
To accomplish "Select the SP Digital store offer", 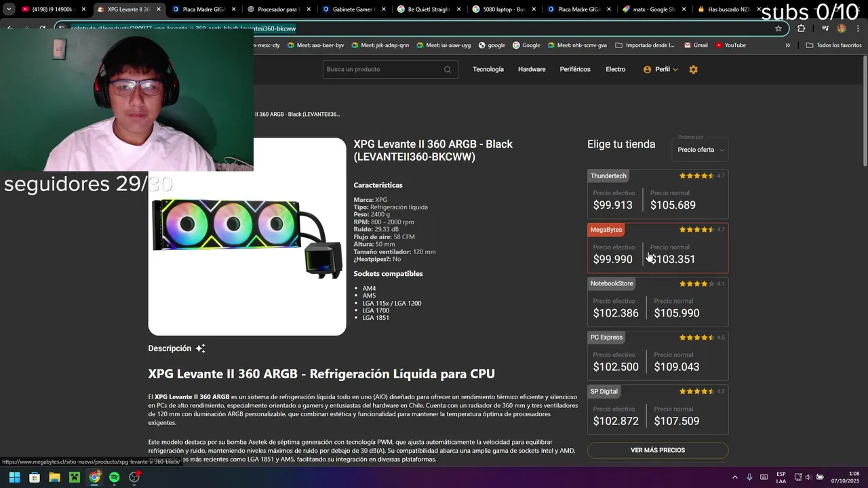I will point(658,409).
